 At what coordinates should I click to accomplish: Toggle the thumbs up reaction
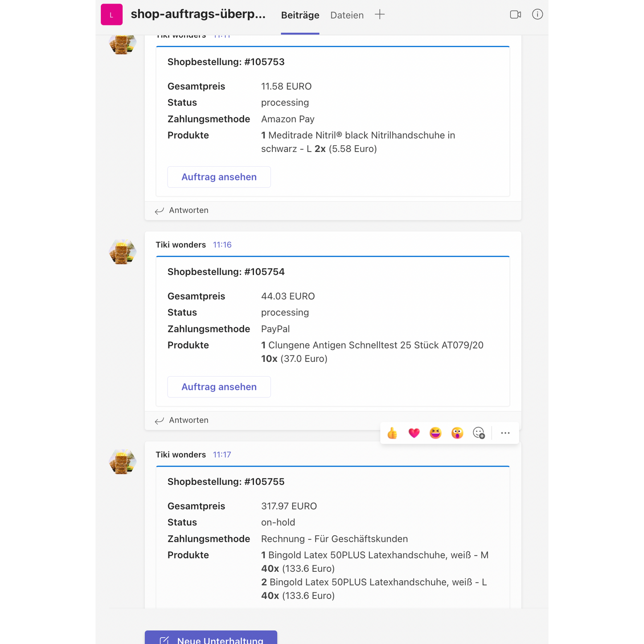point(392,433)
